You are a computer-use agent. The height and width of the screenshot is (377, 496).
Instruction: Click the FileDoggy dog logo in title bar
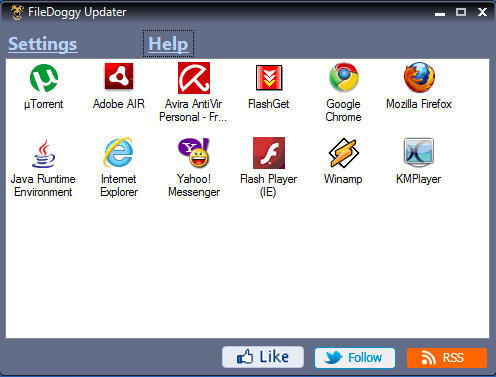[x=17, y=12]
